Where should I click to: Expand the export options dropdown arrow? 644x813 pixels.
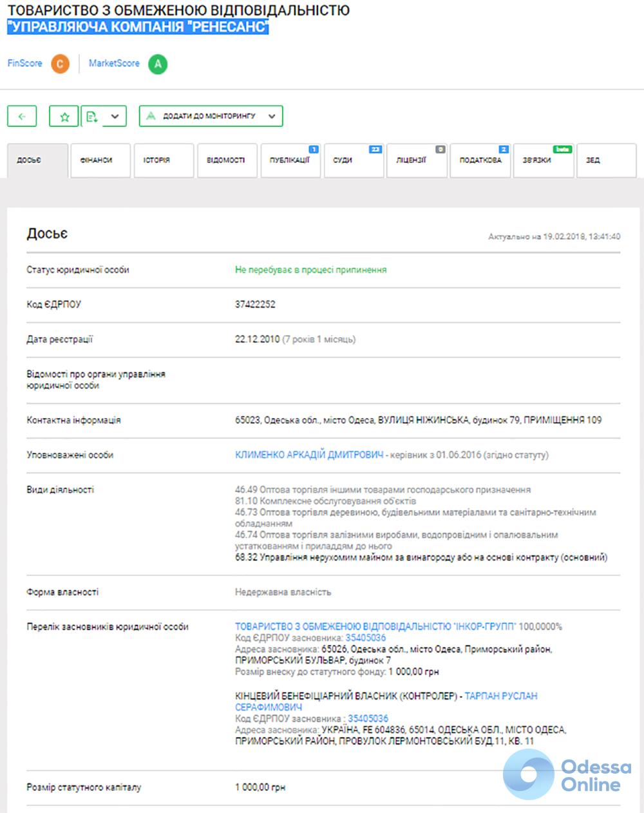(x=115, y=117)
